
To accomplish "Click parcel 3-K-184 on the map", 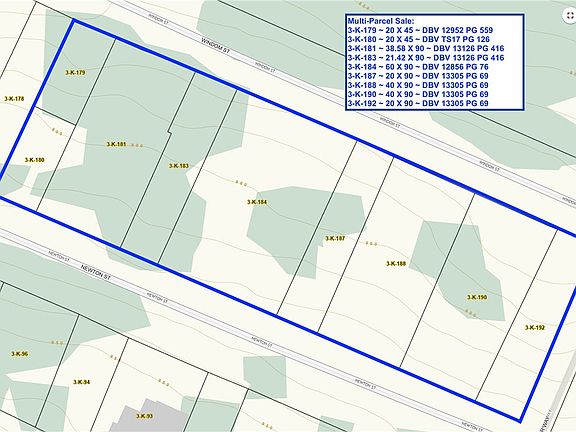I will coord(257,202).
